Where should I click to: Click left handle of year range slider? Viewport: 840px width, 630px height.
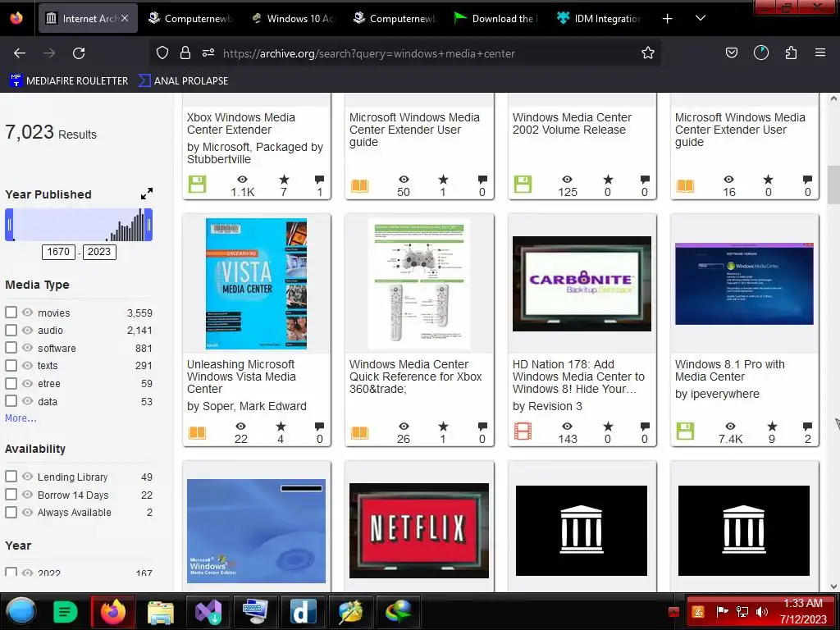[9, 225]
